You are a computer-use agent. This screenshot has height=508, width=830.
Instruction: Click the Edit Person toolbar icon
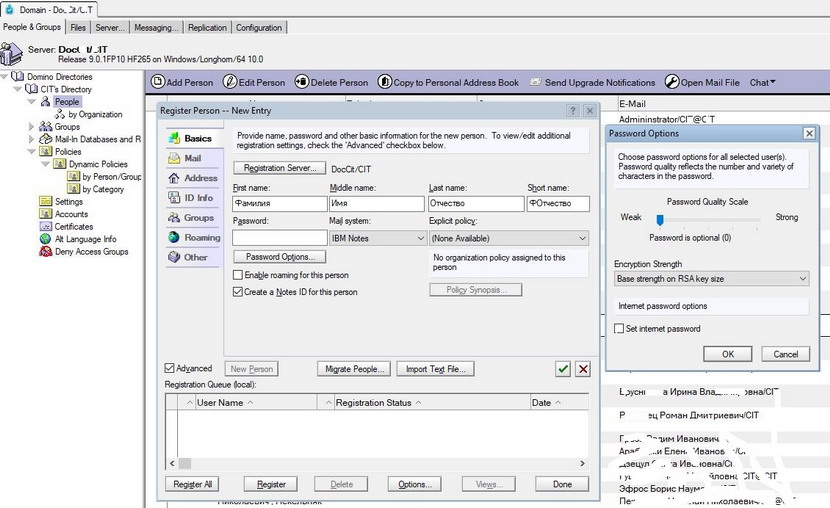tap(229, 83)
